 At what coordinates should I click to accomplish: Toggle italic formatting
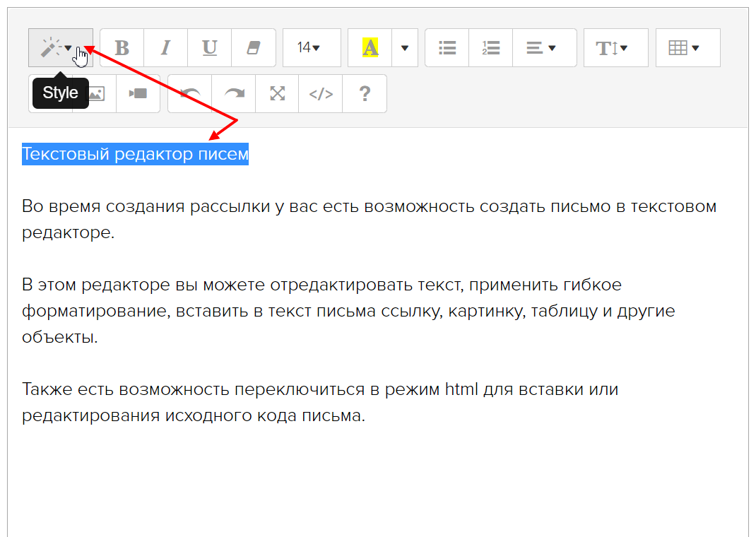tap(166, 48)
